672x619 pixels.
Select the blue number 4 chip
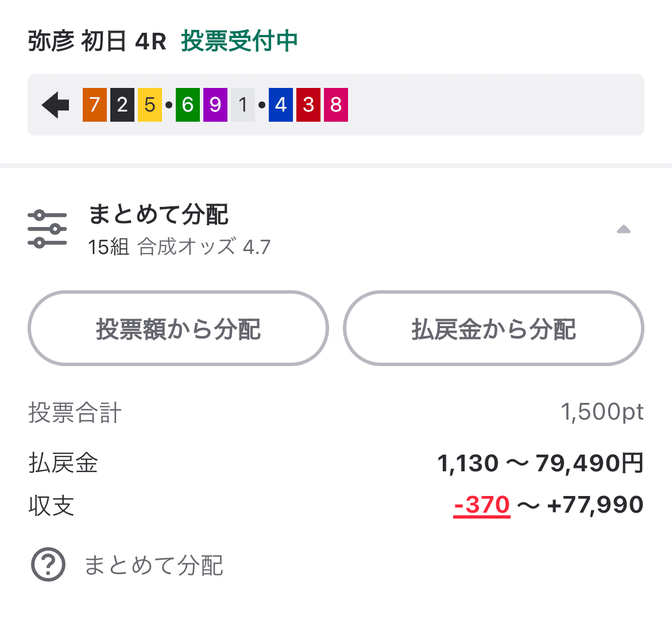pos(282,105)
